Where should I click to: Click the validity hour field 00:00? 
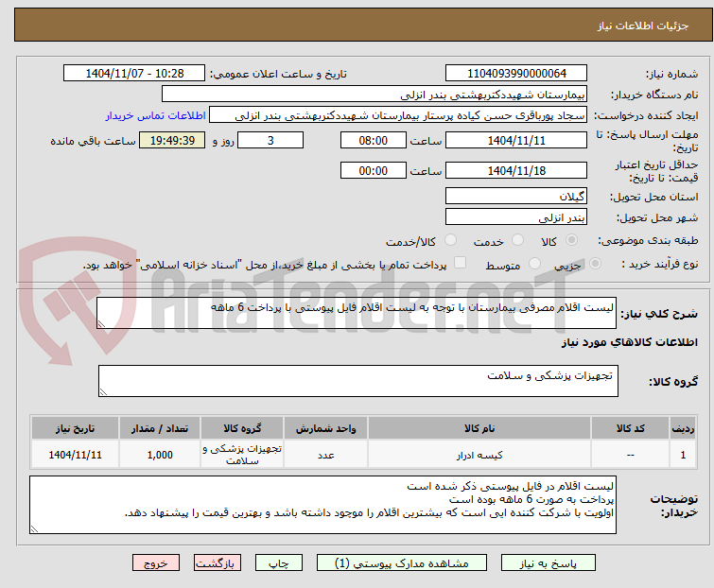pyautogui.click(x=374, y=170)
